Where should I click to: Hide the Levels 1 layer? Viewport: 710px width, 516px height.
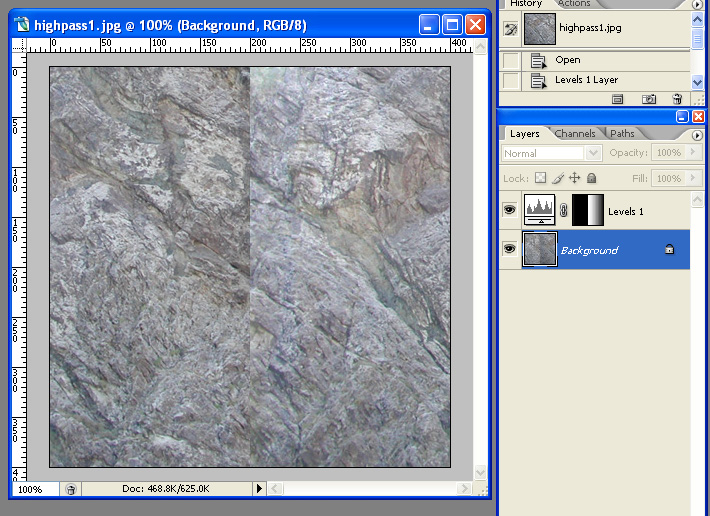click(x=509, y=211)
